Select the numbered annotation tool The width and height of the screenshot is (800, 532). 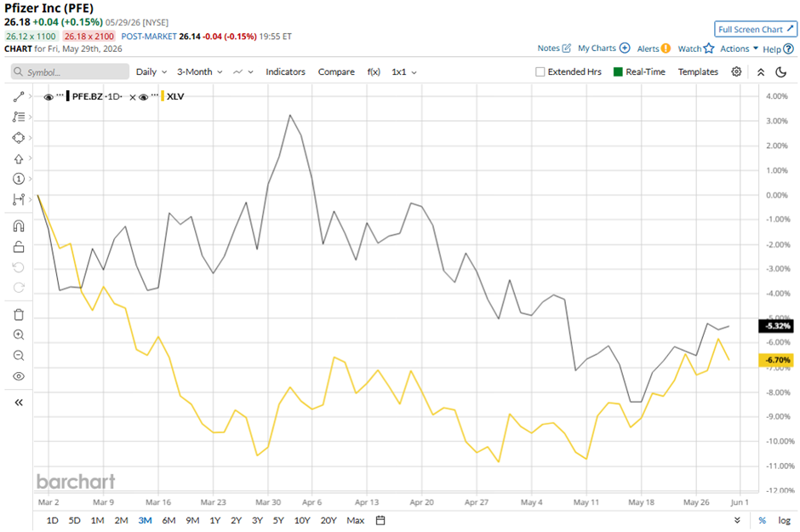[x=19, y=179]
